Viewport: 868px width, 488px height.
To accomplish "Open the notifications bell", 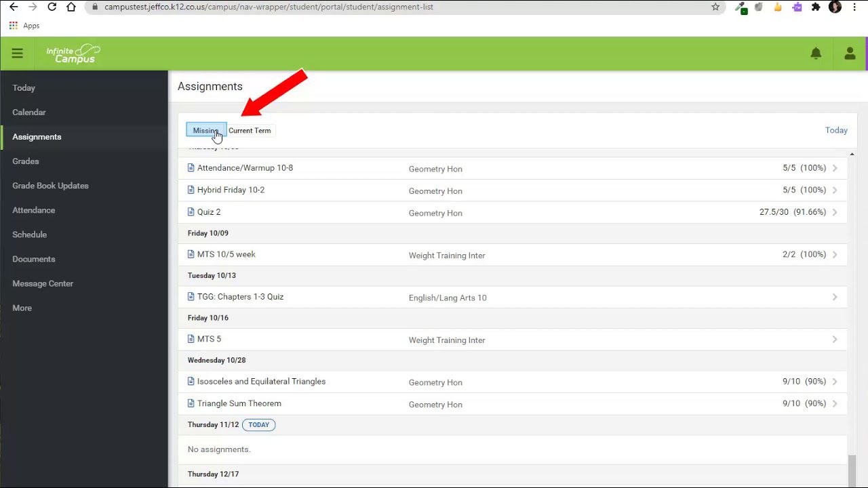I will pos(816,54).
